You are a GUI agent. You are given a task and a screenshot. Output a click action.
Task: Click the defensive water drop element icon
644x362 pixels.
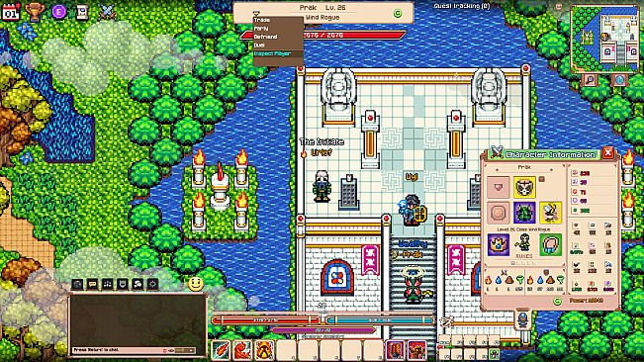pyautogui.click(x=540, y=280)
